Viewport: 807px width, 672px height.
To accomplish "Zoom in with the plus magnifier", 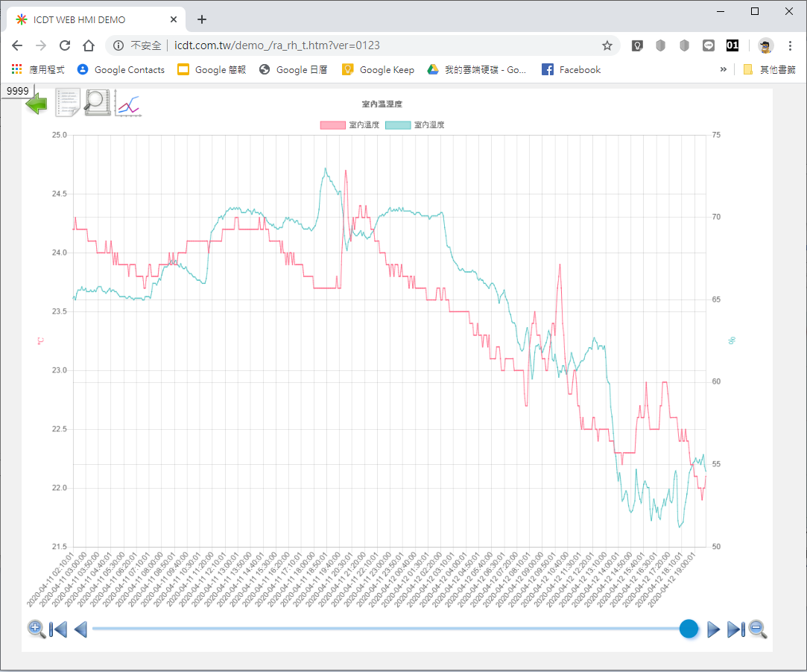I will (37, 629).
